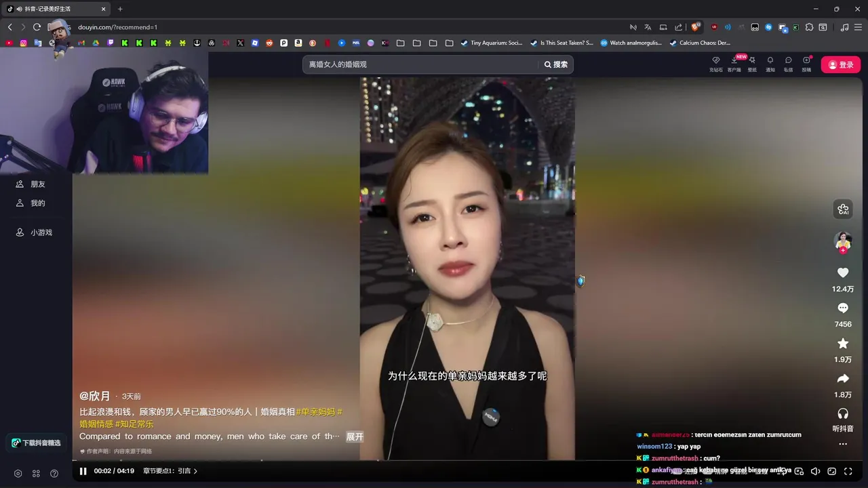
Task: Open the 通知 notifications bell
Action: point(770,64)
